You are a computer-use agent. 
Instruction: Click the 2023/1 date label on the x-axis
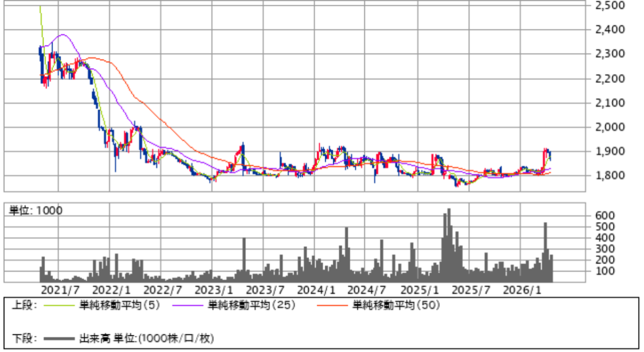pyautogui.click(x=211, y=290)
